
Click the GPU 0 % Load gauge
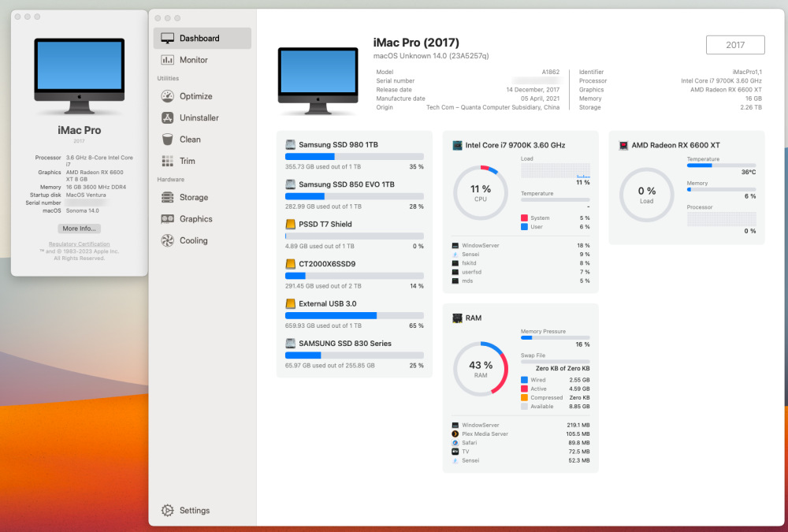point(646,195)
